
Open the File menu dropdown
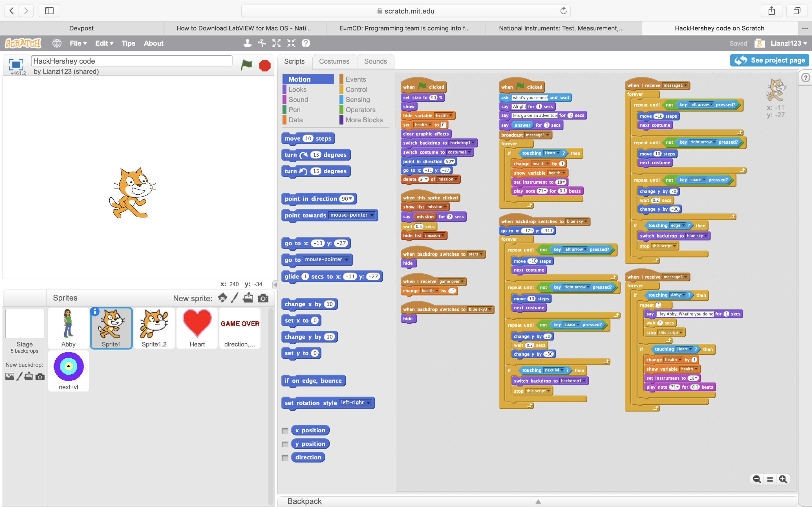pyautogui.click(x=78, y=43)
